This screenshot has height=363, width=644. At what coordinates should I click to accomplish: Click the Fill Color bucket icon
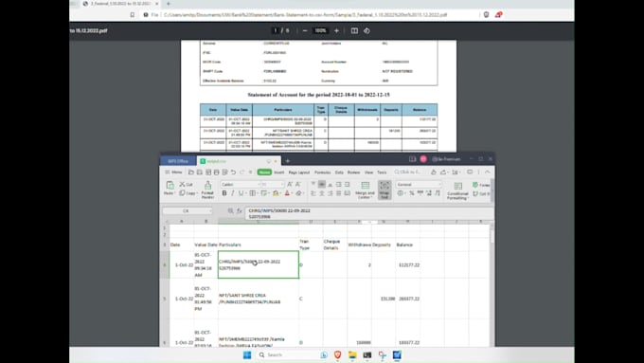(276, 193)
